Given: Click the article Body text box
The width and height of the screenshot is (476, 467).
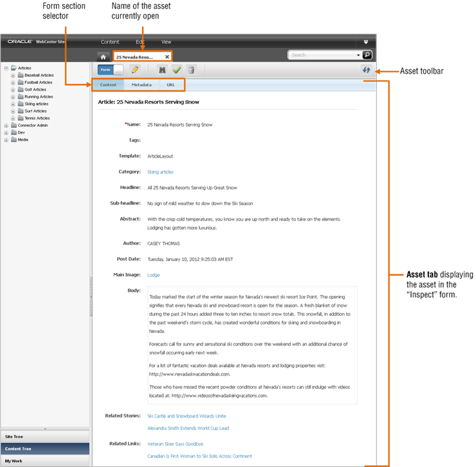Looking at the screenshot, I should point(253,345).
